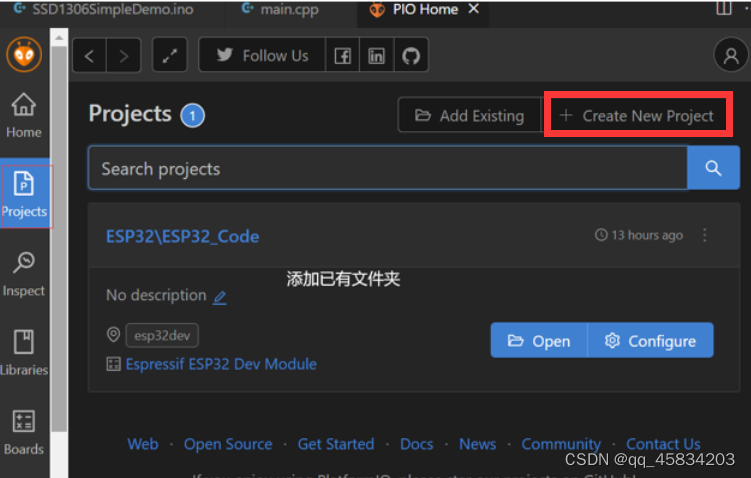
Task: Open the Open Source footer link
Action: pyautogui.click(x=228, y=444)
